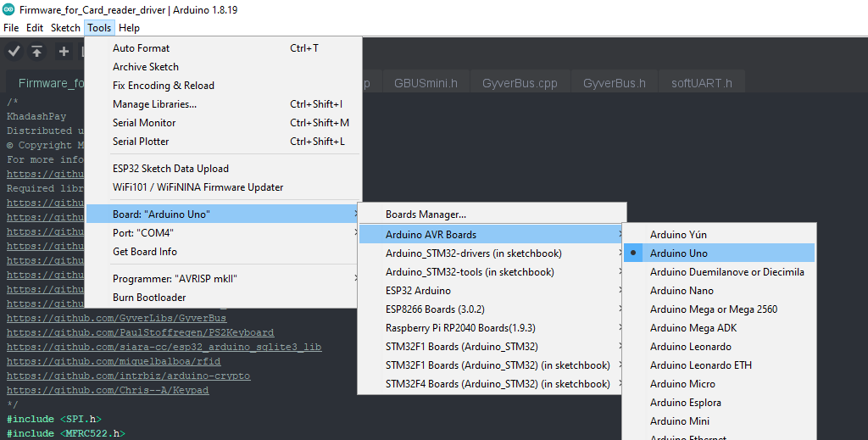Select Arduino Duemilanove or Diecimila board
The image size is (868, 440).
[x=719, y=272]
